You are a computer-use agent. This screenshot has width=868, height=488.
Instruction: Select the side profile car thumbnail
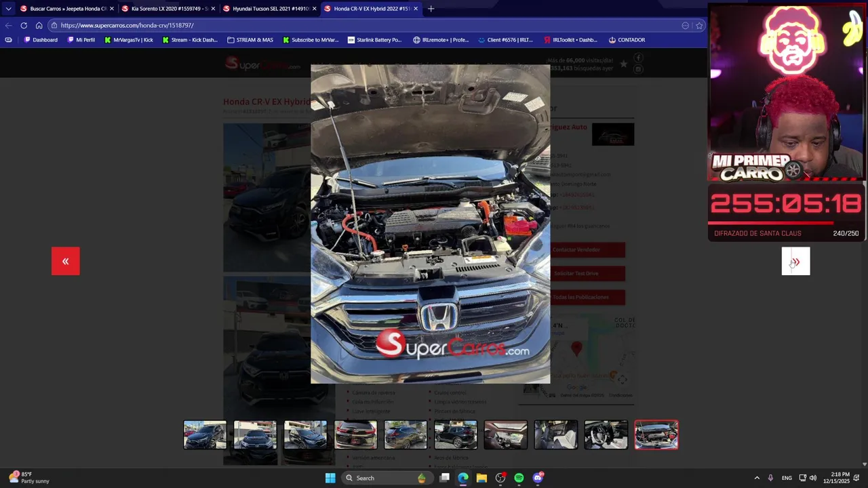point(456,435)
